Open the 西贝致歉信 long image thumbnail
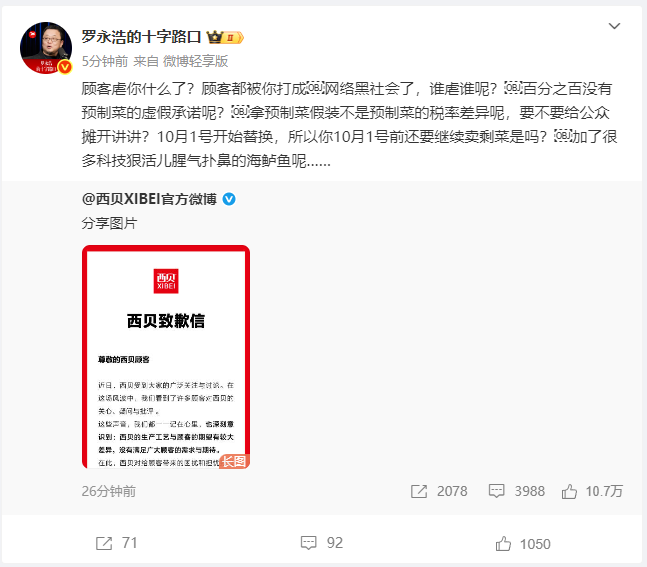Image resolution: width=647 pixels, height=567 pixels. pos(166,357)
